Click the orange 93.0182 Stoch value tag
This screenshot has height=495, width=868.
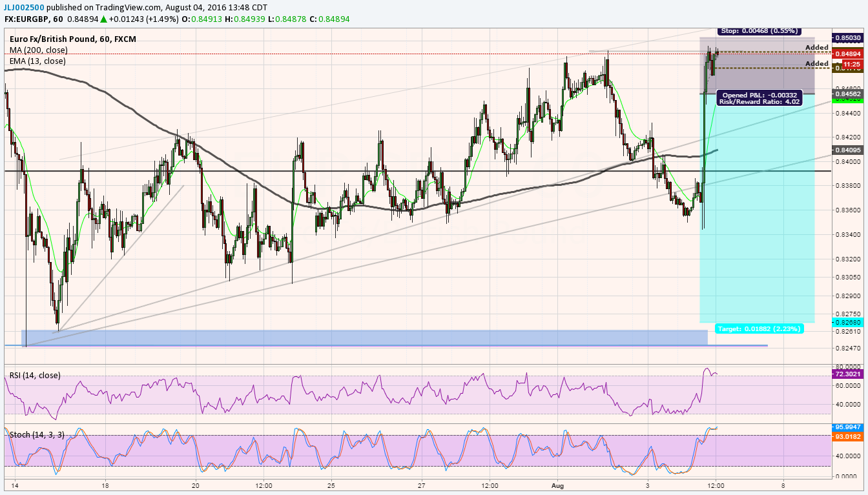847,437
